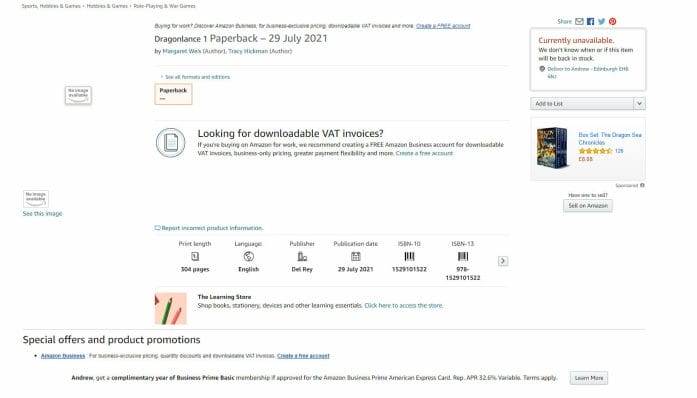Open the Dragon Sea Chronicles box set thumbnail
This screenshot has width=697, height=398.
point(552,147)
